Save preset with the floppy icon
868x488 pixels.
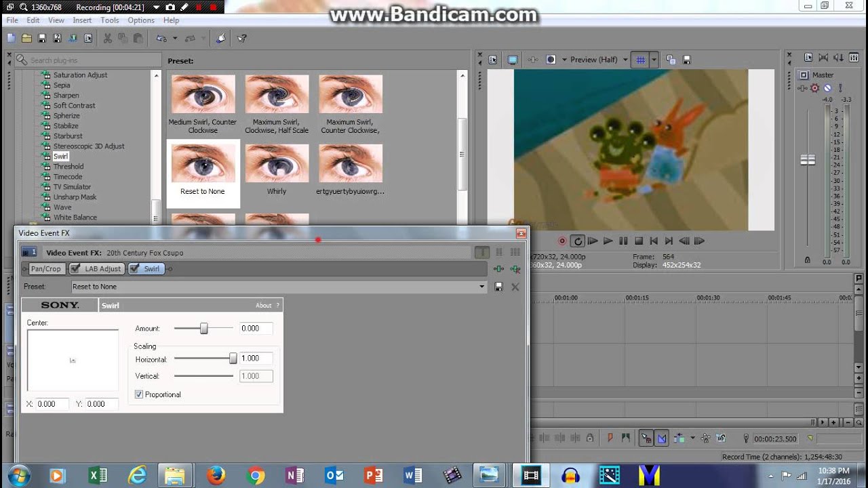(498, 287)
